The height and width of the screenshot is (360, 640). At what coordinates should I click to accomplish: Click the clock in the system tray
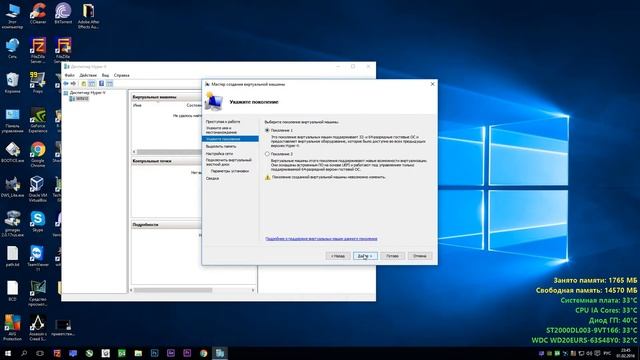[x=625, y=353]
